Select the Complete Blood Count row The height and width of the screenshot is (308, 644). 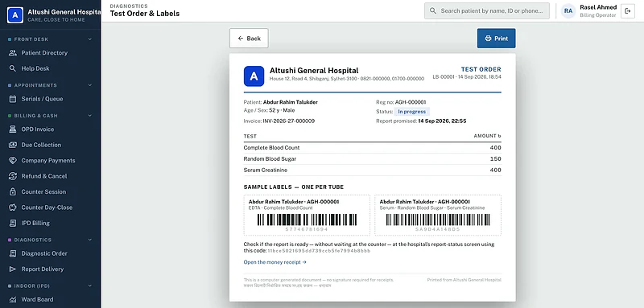pyautogui.click(x=373, y=148)
